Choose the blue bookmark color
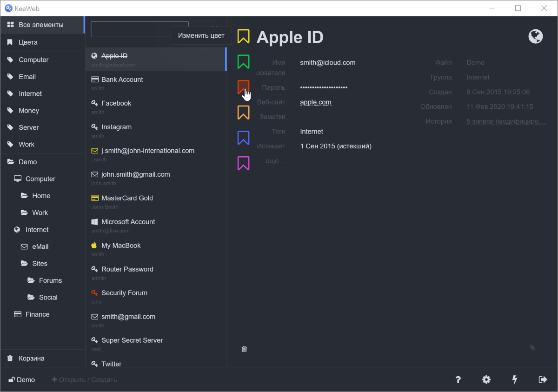The height and width of the screenshot is (392, 558). point(243,138)
